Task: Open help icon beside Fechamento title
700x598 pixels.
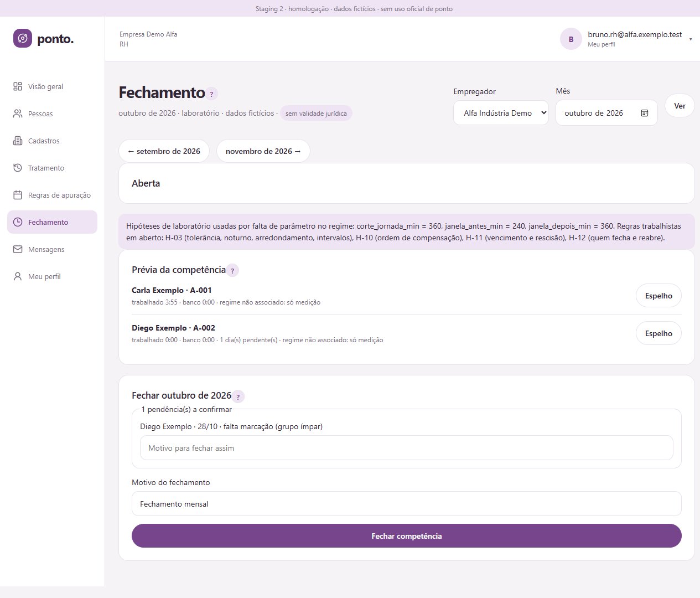Action: coord(212,94)
